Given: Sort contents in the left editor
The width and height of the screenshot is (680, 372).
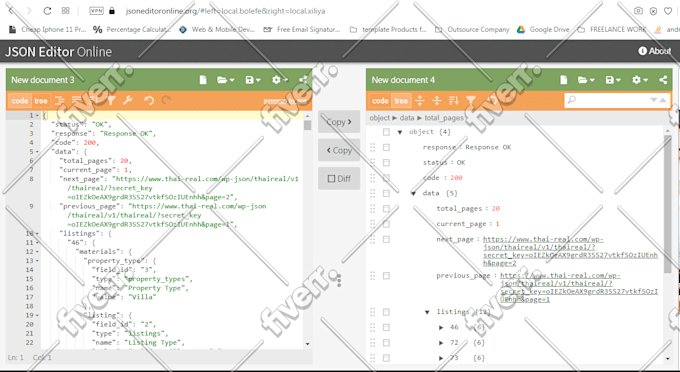Looking at the screenshot, I should 93,101.
